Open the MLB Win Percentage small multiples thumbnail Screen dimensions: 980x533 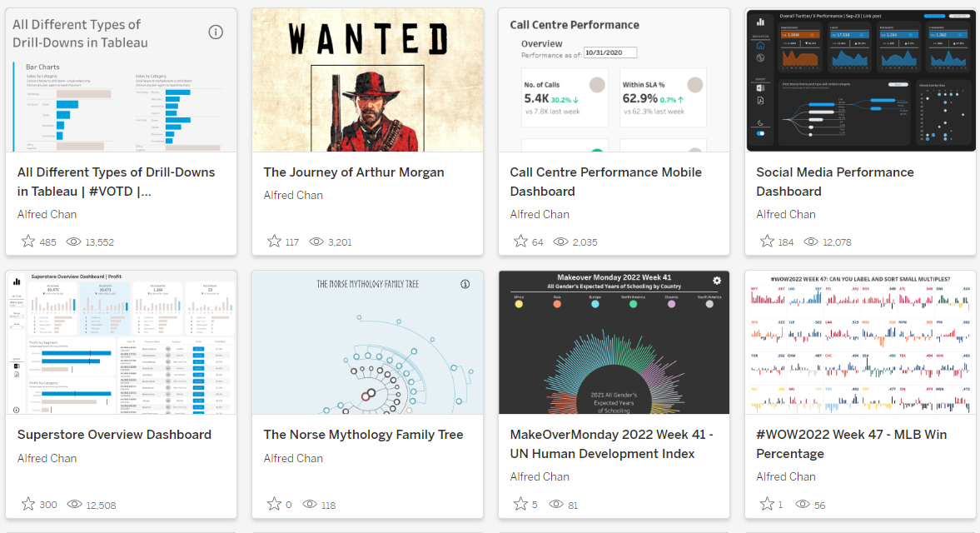click(x=860, y=342)
